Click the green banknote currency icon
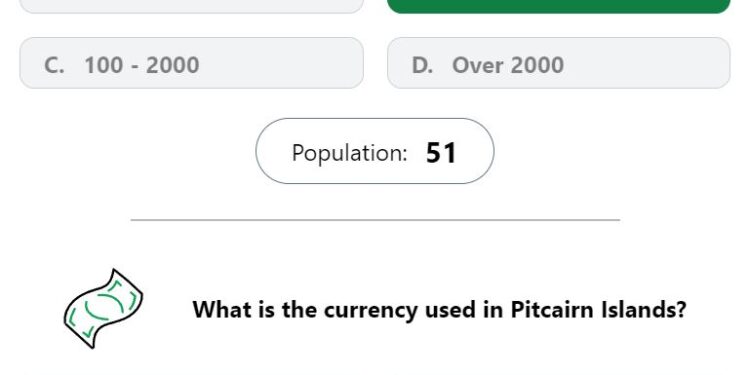Viewport: 750px width, 375px height. [x=103, y=308]
